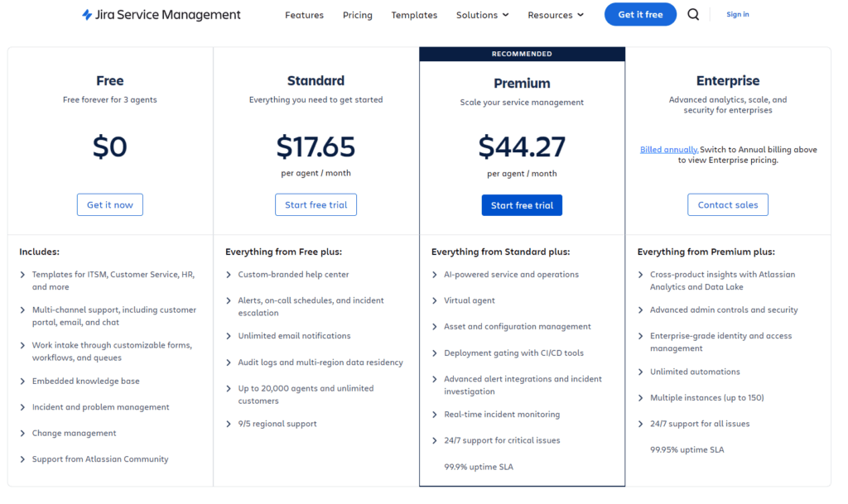Expand the Resources dropdown menu
Screen dimensions: 848x504
[x=556, y=15]
